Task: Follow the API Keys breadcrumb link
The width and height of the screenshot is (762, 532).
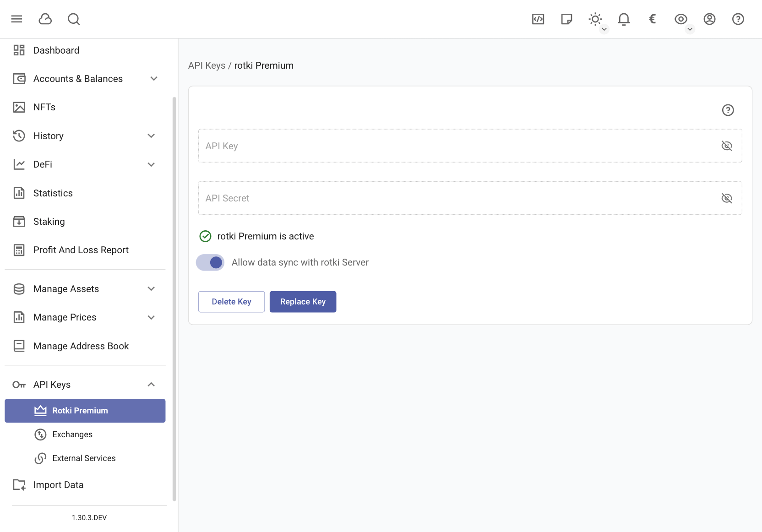Action: pyautogui.click(x=207, y=65)
